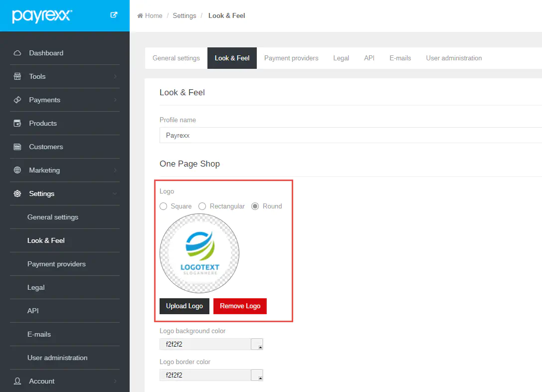542x392 pixels.
Task: Select the Rectangular logo shape option
Action: click(x=202, y=206)
